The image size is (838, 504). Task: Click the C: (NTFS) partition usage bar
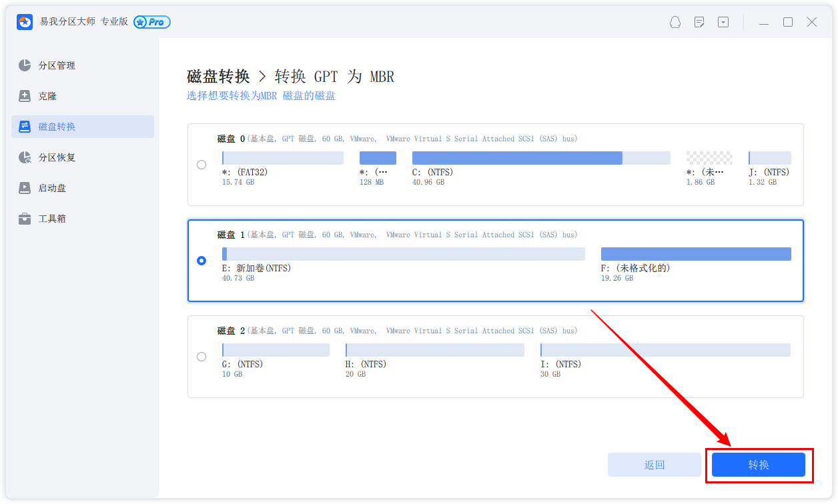(x=540, y=158)
